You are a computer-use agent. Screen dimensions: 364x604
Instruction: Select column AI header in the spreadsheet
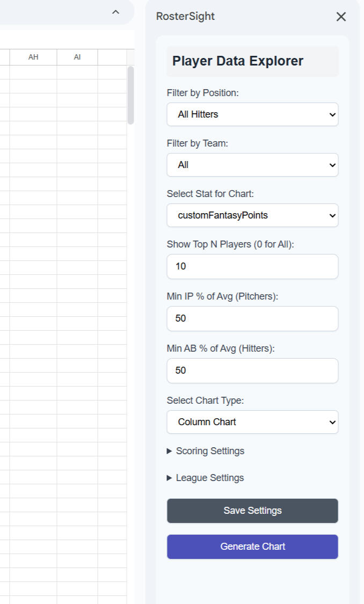77,57
